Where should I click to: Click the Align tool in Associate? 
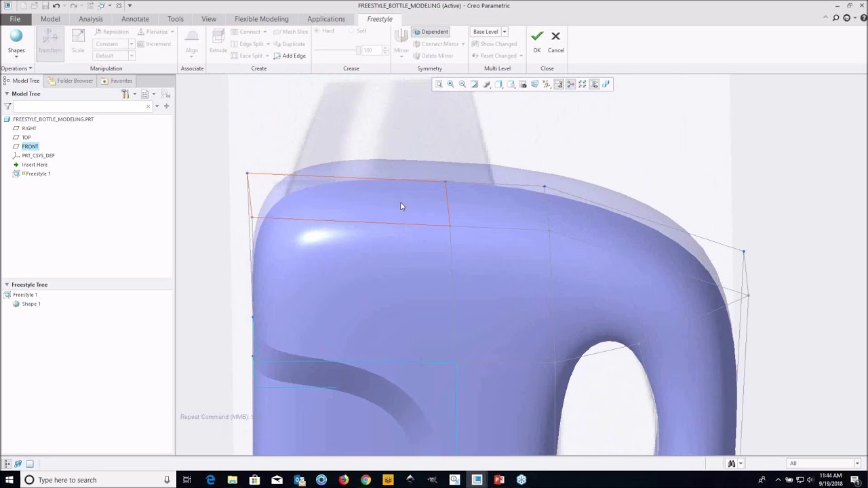[x=192, y=43]
